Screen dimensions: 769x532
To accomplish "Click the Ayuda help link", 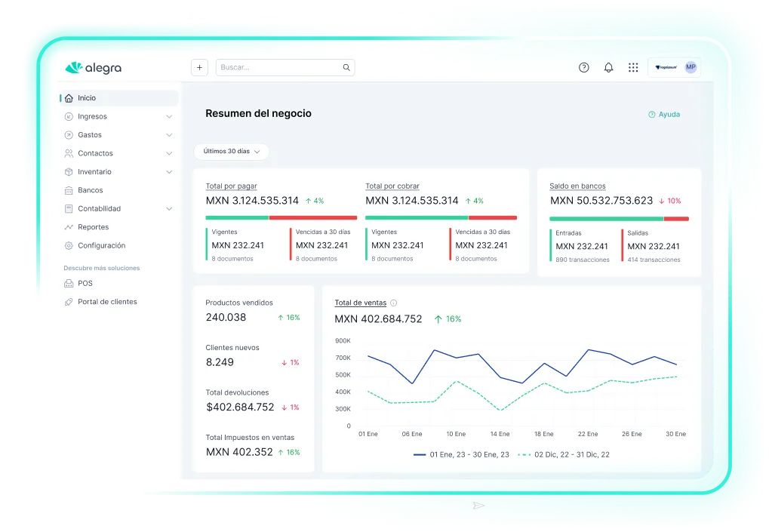I will point(664,114).
